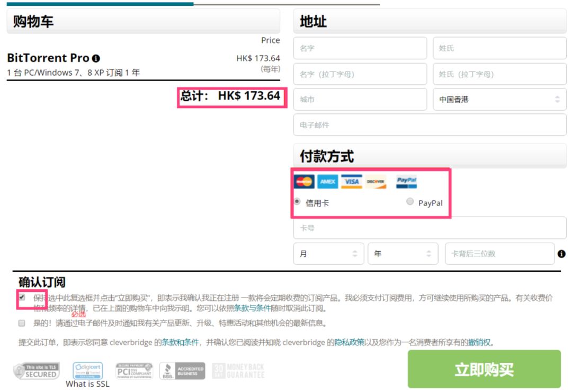Select the credit card (信用卡) radio button
572x392 pixels.
[297, 201]
